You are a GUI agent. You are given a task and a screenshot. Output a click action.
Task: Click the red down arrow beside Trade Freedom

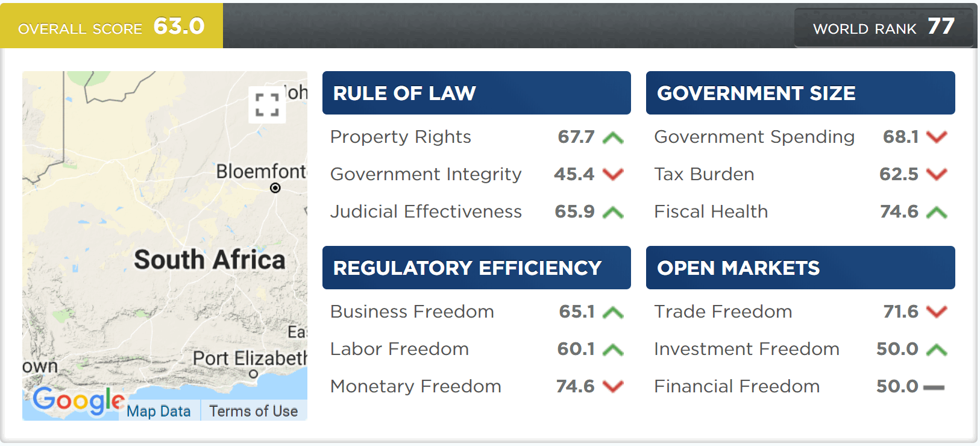[x=937, y=312]
